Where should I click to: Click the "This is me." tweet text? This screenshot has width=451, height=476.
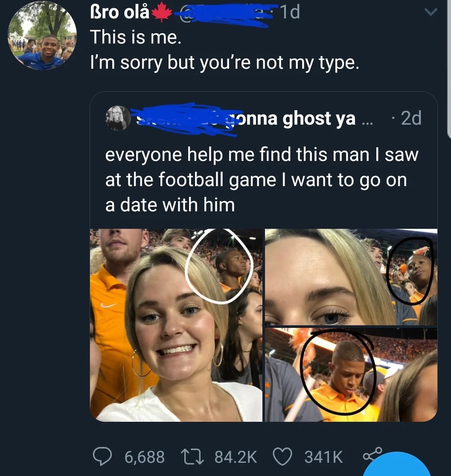135,37
